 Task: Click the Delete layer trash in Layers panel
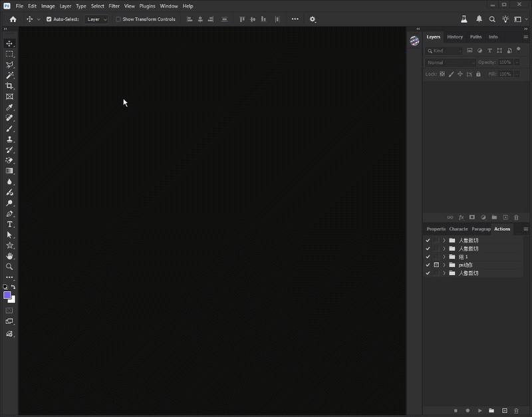[x=516, y=217]
